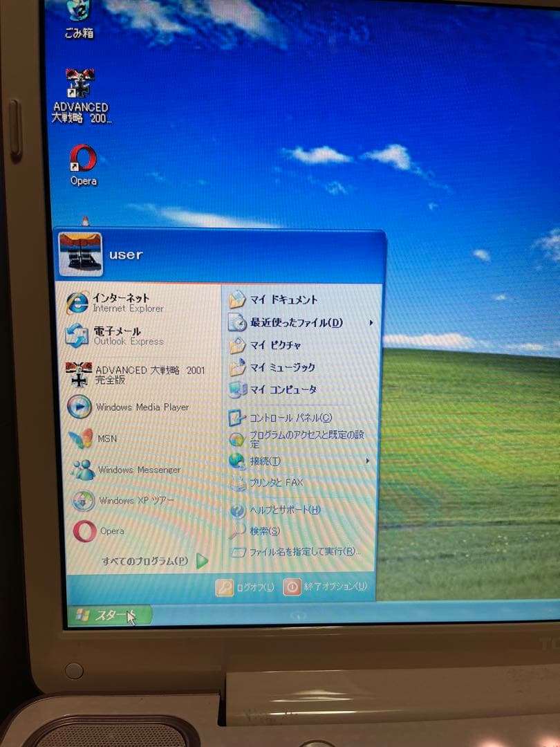Click the Windows Media Player icon
560x747 pixels.
click(x=79, y=407)
